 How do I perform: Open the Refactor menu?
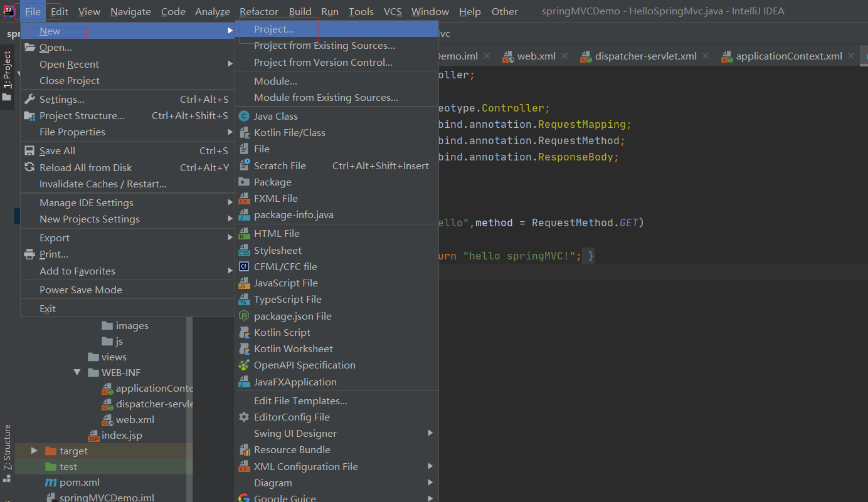[x=259, y=11]
